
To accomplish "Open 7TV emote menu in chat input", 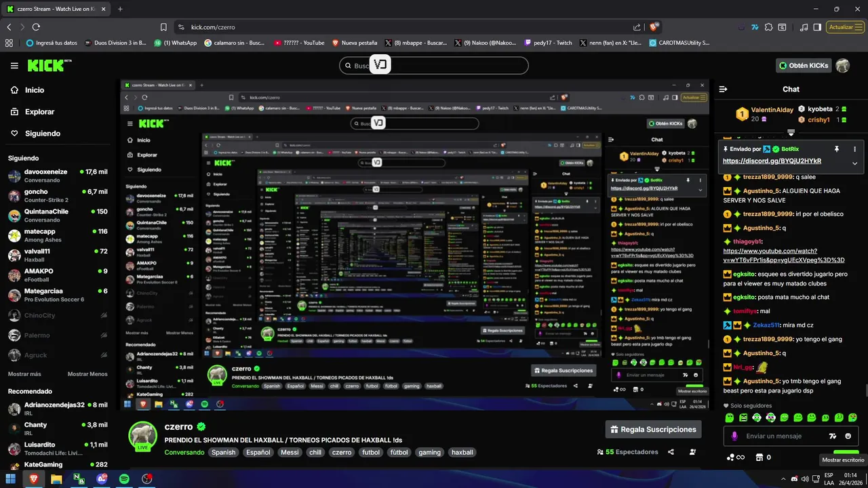I will click(x=833, y=436).
